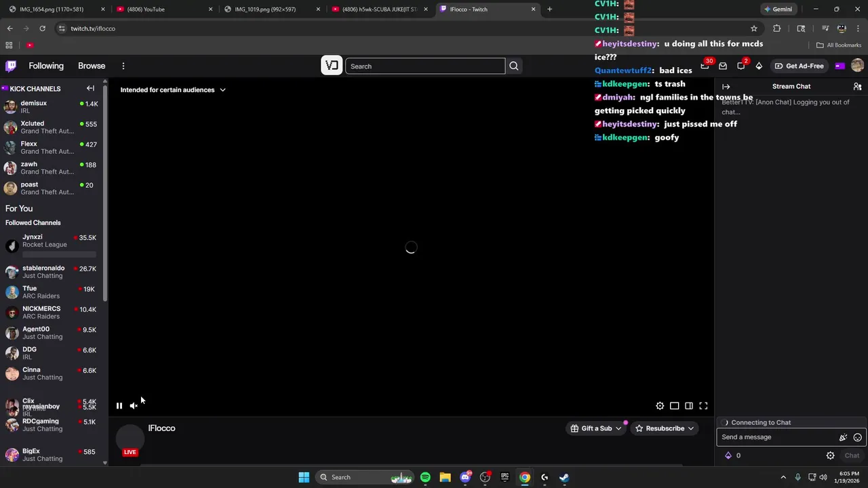Open demisux IRL channel in sidebar
868x488 pixels.
pos(51,107)
